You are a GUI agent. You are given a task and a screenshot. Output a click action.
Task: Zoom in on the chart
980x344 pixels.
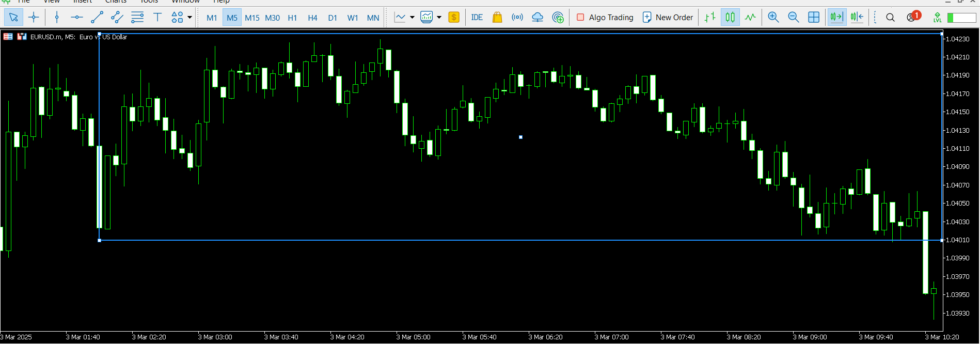[x=773, y=18]
